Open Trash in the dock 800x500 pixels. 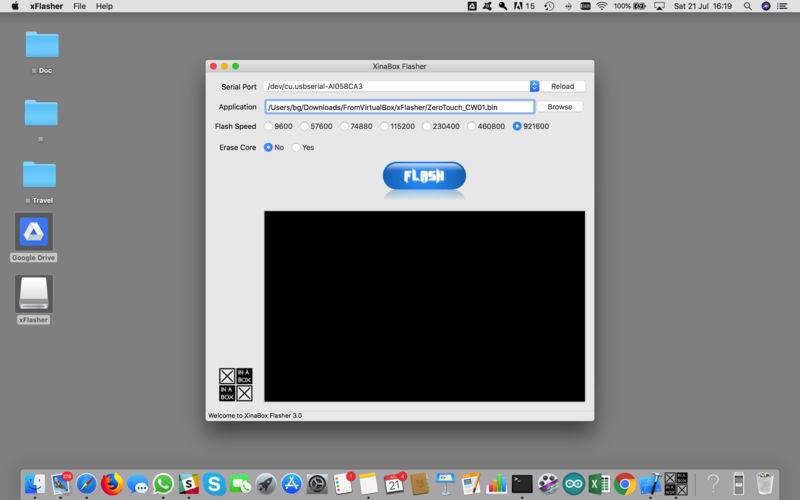click(x=764, y=484)
